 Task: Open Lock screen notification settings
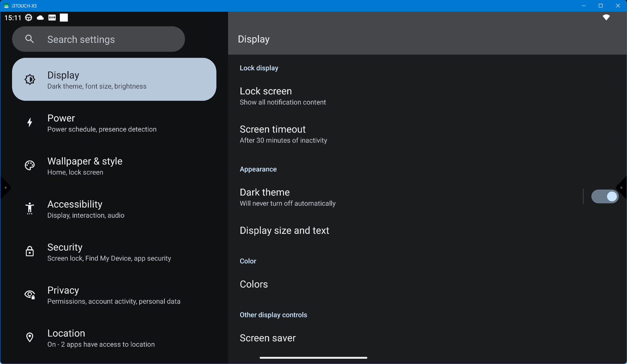pyautogui.click(x=283, y=96)
